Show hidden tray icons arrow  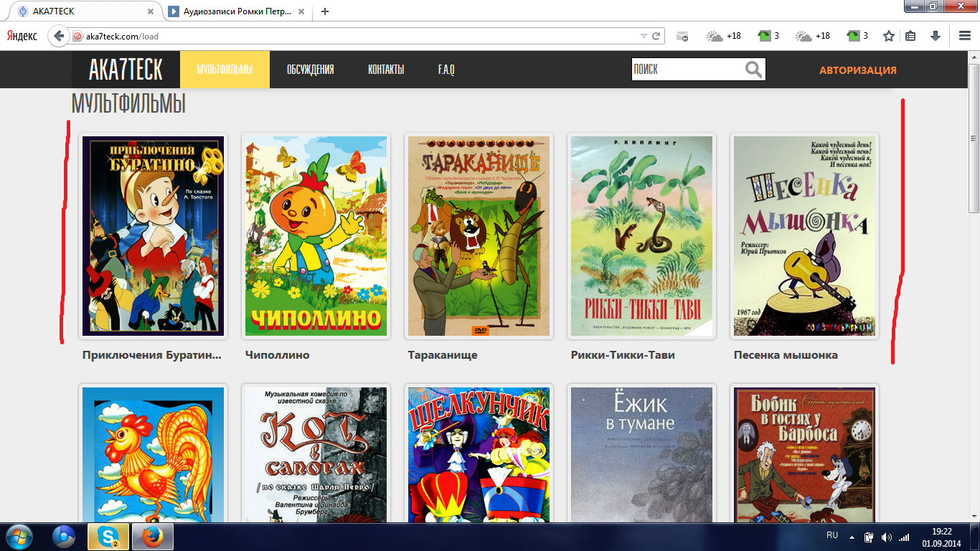[852, 537]
